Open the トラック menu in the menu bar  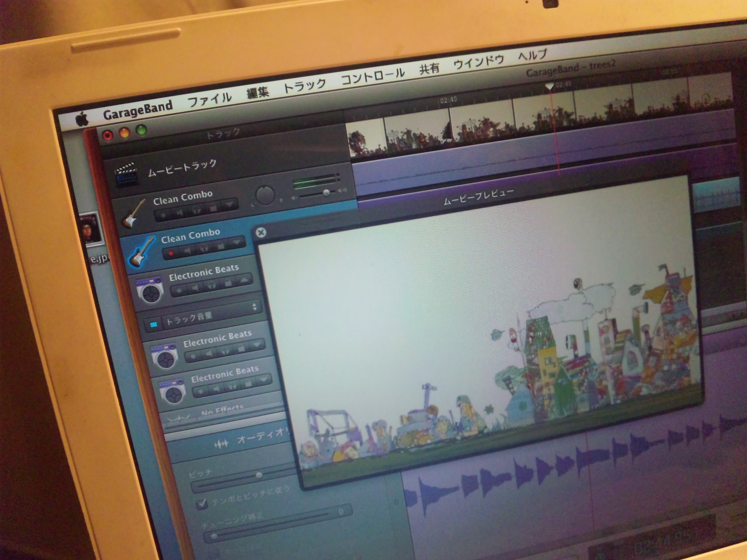pyautogui.click(x=304, y=86)
